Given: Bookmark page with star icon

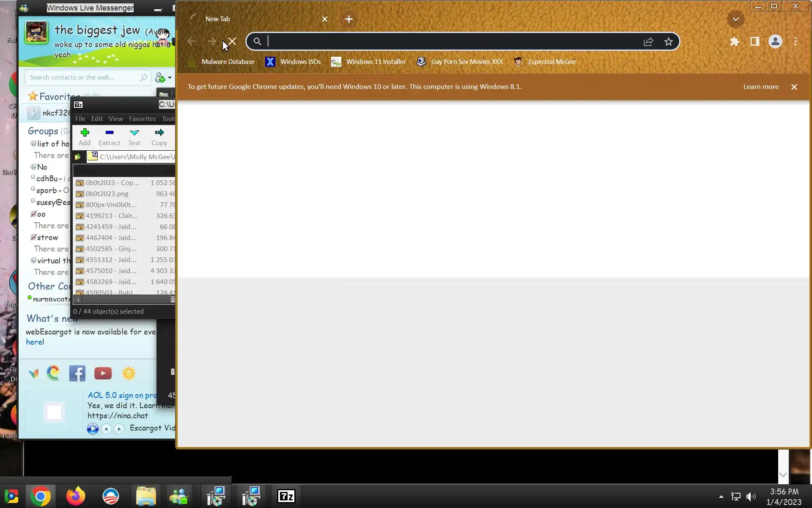Looking at the screenshot, I should pyautogui.click(x=668, y=41).
